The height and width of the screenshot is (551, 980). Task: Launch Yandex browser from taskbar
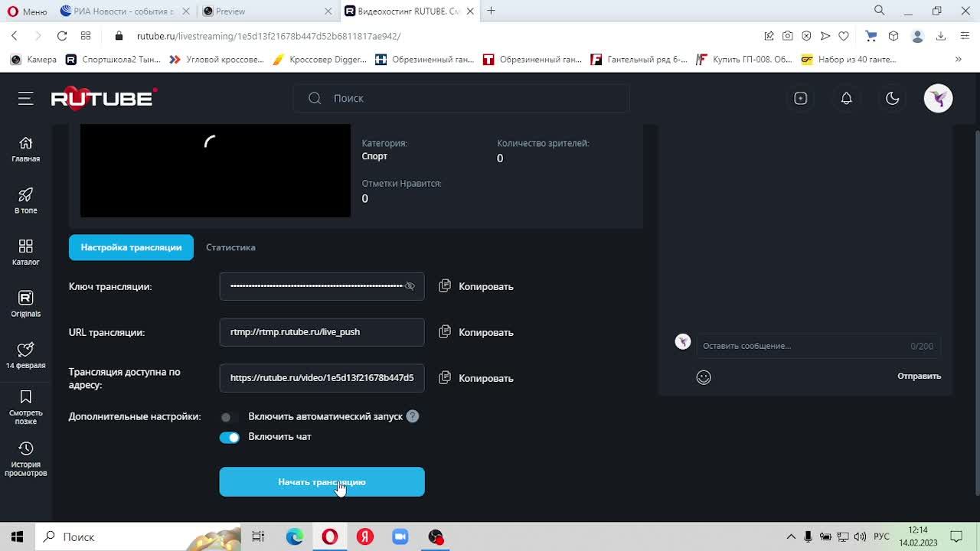tap(365, 536)
